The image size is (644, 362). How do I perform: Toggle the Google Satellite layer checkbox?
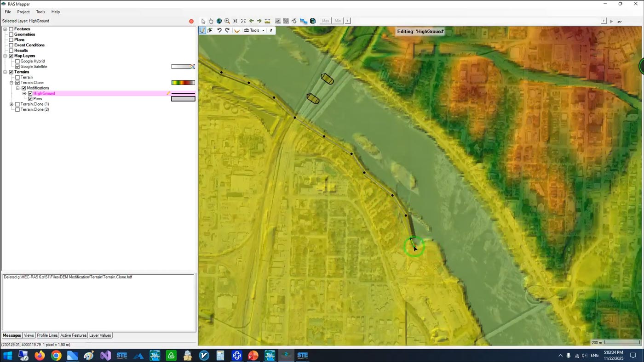click(17, 67)
